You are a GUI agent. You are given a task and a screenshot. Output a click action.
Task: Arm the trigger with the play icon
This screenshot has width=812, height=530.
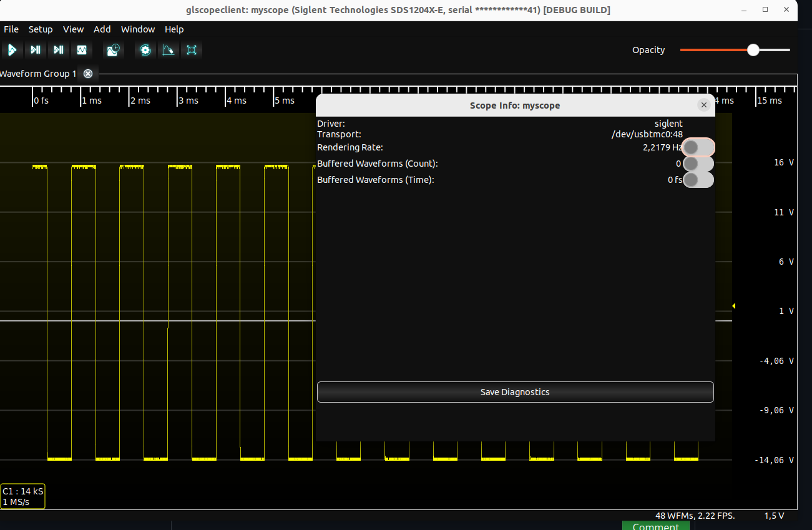point(12,50)
